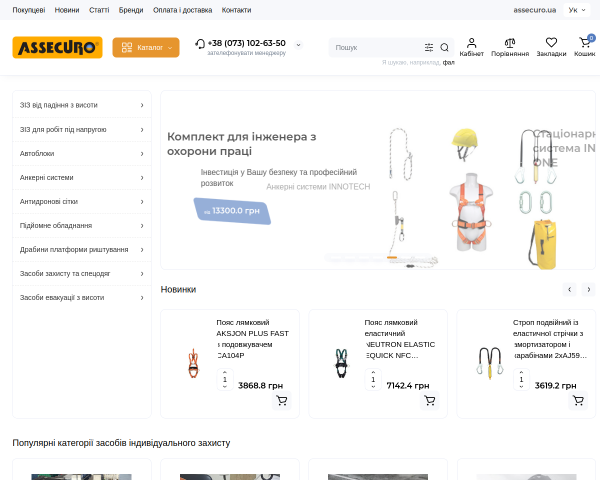
Task: Expand ЗІЗ від падіння з висоти category
Action: [82, 105]
